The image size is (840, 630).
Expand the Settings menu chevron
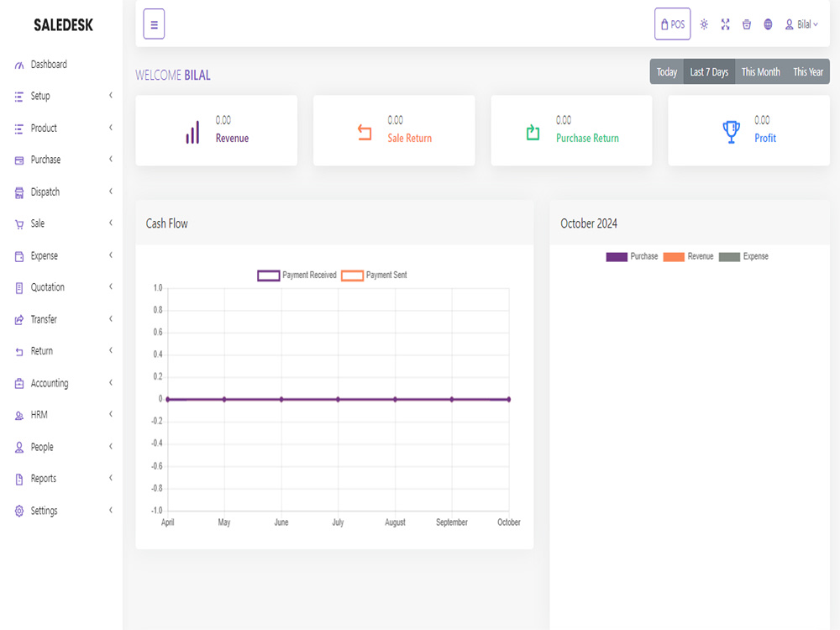[111, 510]
